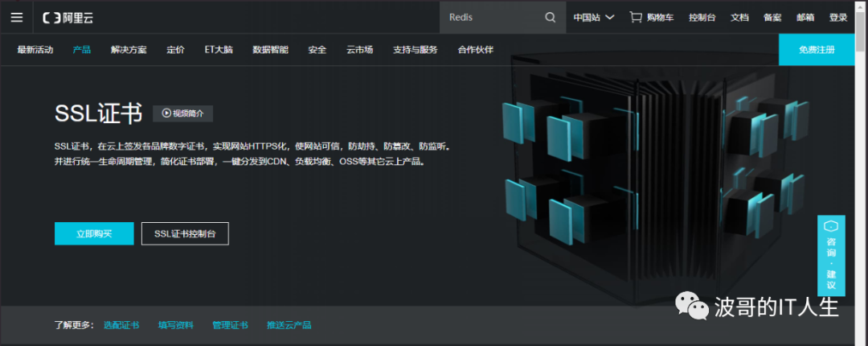Go to the 云市场 tab
Image resolution: width=868 pixels, height=346 pixels.
coord(359,50)
